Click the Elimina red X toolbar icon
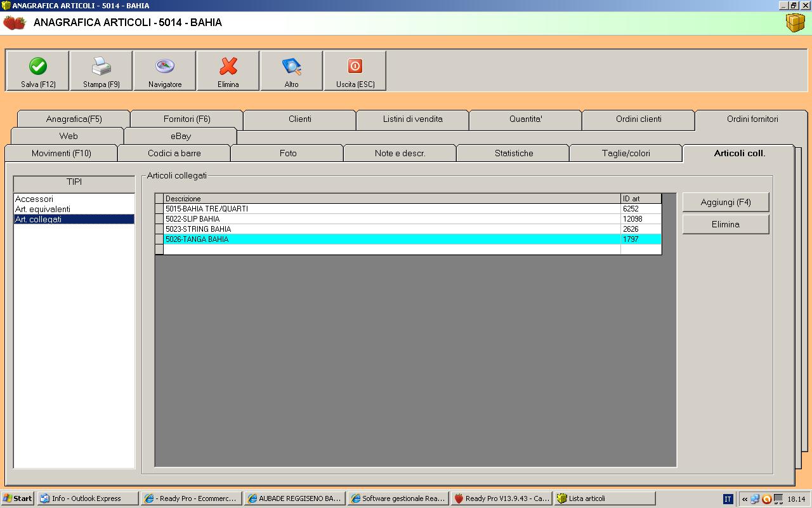Viewport: 812px width, 508px height. point(228,66)
